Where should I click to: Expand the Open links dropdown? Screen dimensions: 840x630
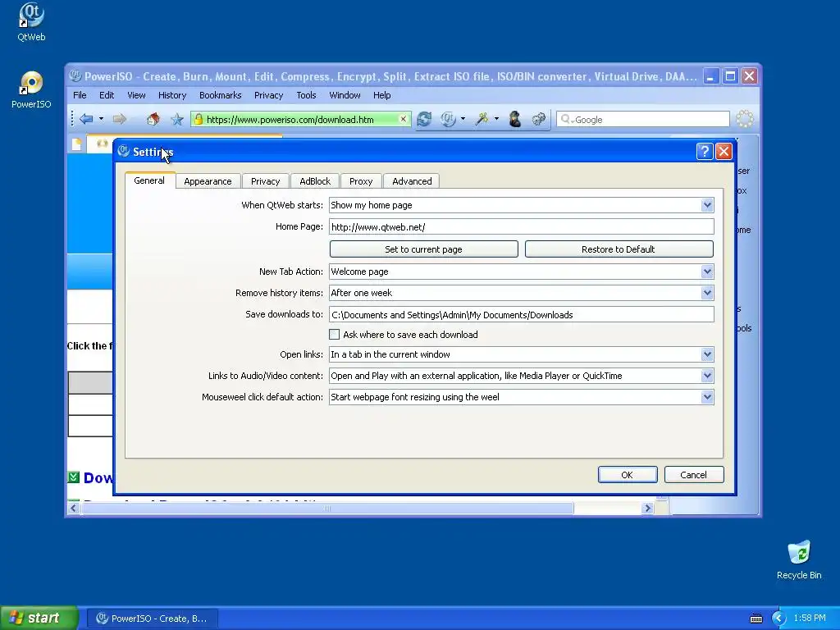(x=707, y=354)
